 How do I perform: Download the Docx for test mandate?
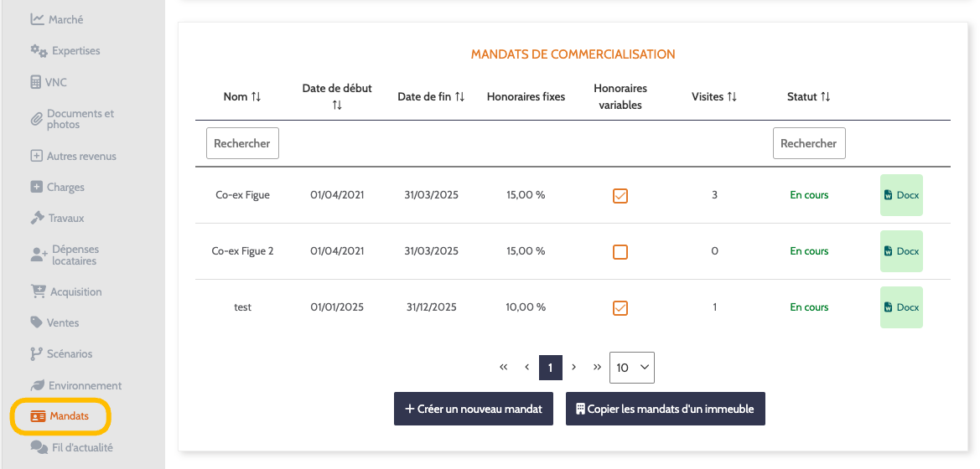point(901,307)
